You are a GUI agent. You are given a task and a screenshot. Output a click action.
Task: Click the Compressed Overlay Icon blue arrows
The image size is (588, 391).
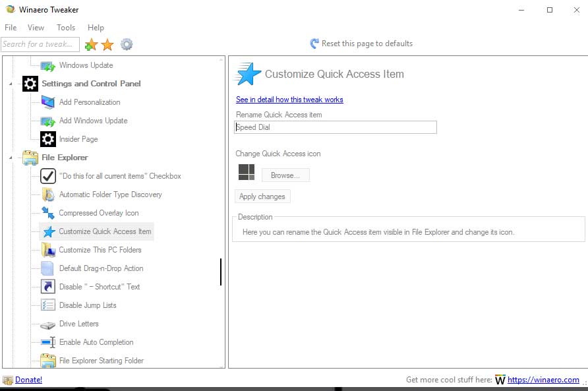click(x=48, y=213)
